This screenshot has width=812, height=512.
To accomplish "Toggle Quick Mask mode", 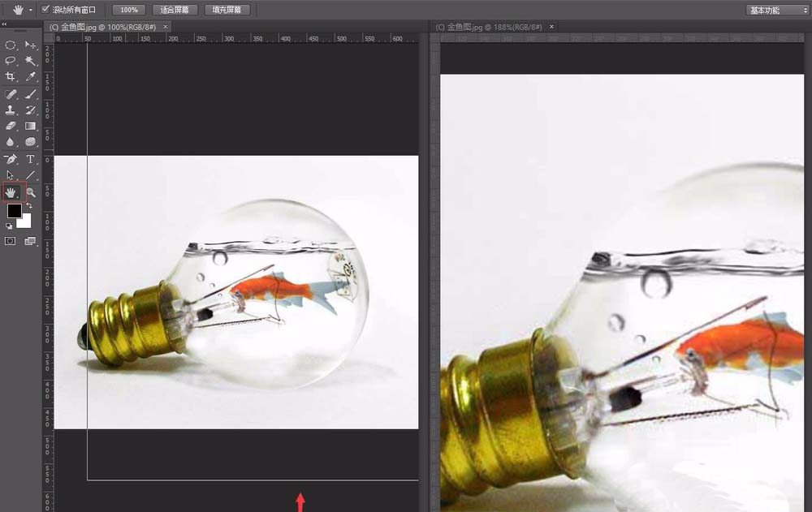I will (x=11, y=241).
